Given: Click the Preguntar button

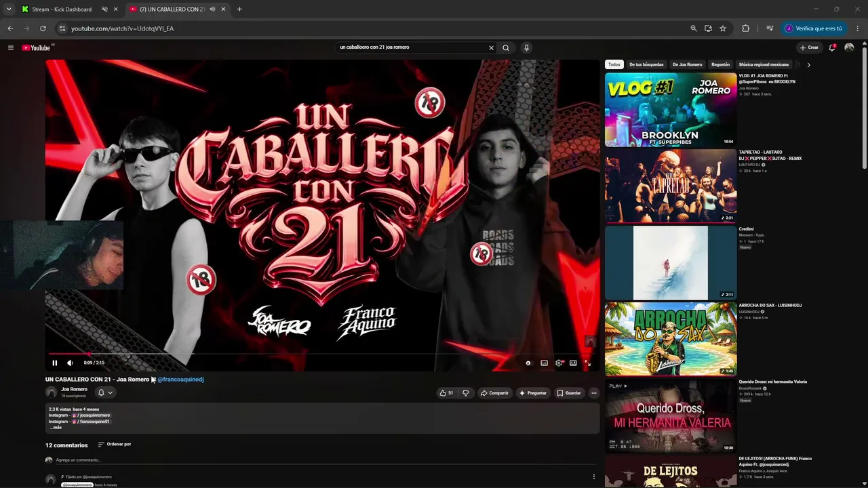Looking at the screenshot, I should point(532,393).
